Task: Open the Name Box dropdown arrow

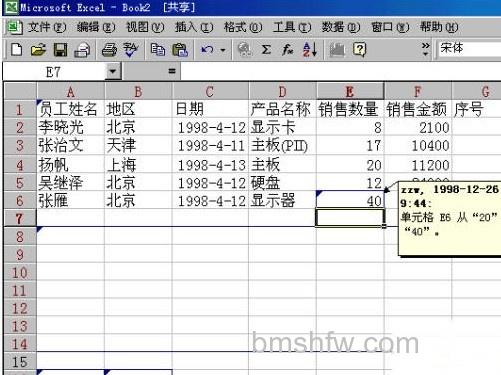Action: click(113, 71)
